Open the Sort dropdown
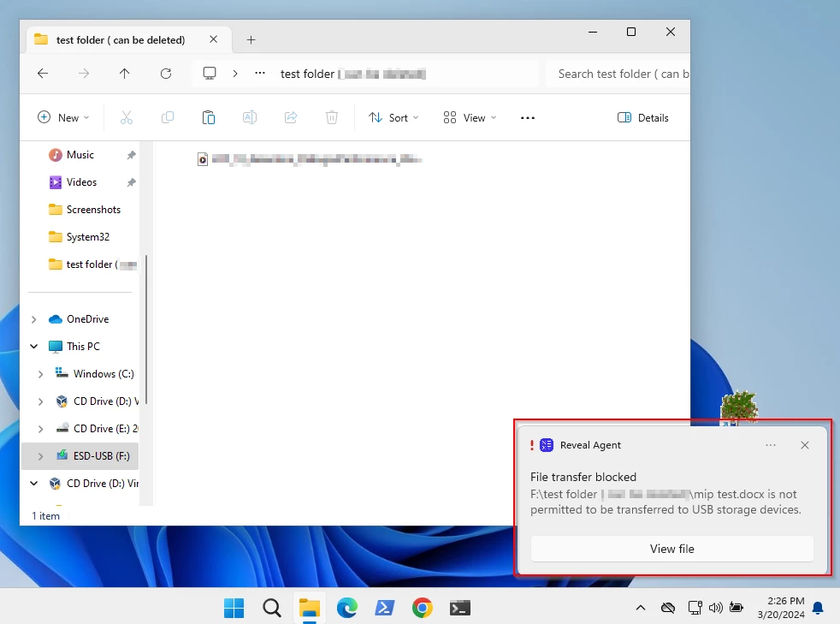The width and height of the screenshot is (840, 624). 393,117
